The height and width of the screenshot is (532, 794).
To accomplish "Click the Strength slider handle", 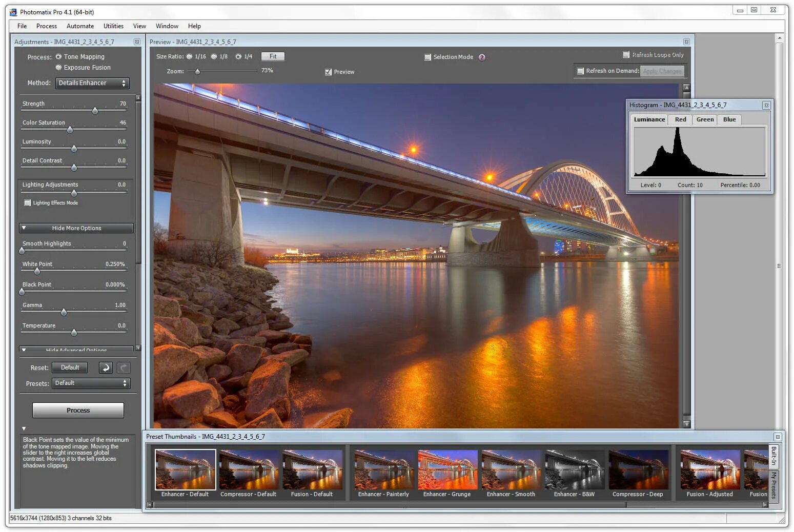I will [x=95, y=111].
